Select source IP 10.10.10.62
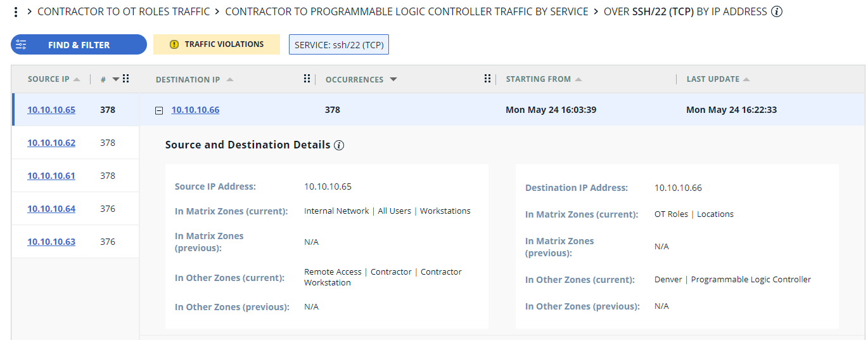The image size is (868, 340). [x=51, y=143]
